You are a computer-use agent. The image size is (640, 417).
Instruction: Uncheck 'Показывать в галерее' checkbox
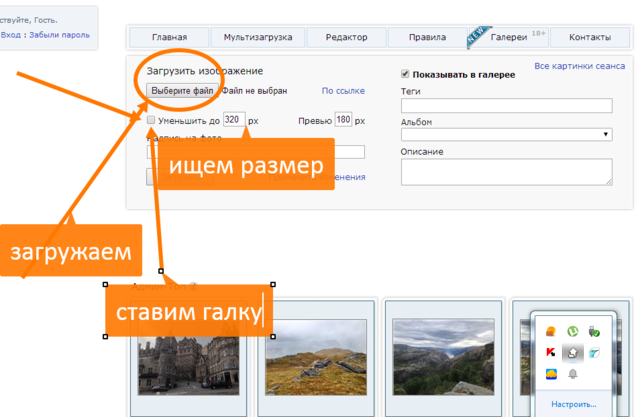405,74
